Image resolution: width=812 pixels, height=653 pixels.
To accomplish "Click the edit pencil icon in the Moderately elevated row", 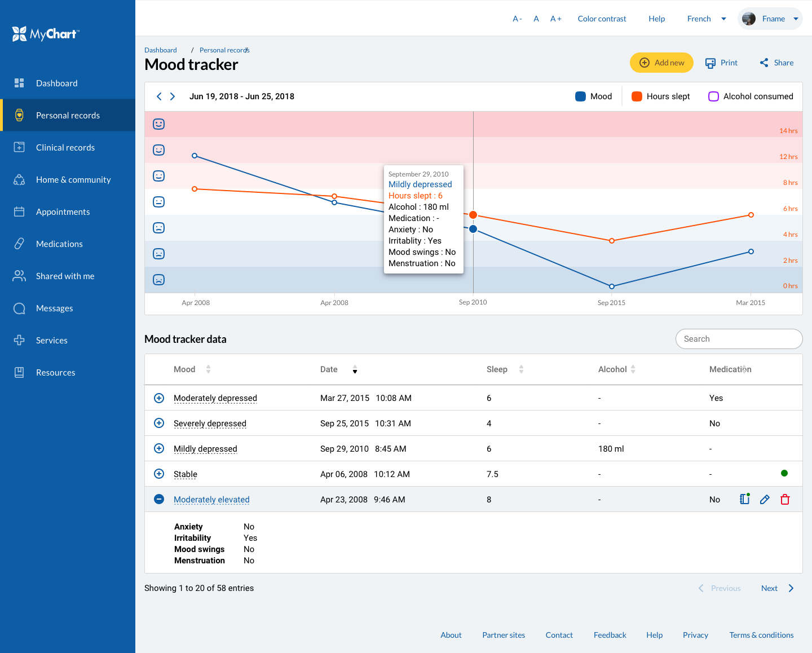I will point(765,499).
